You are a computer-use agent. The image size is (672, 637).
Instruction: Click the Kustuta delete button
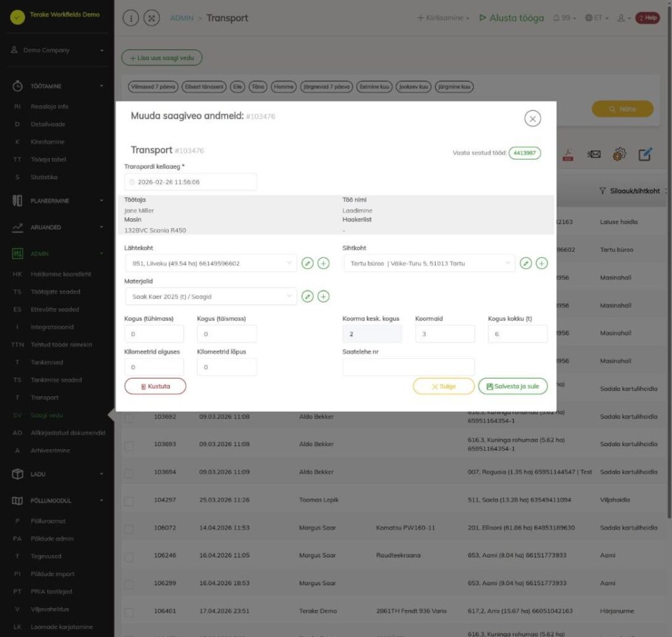(155, 386)
